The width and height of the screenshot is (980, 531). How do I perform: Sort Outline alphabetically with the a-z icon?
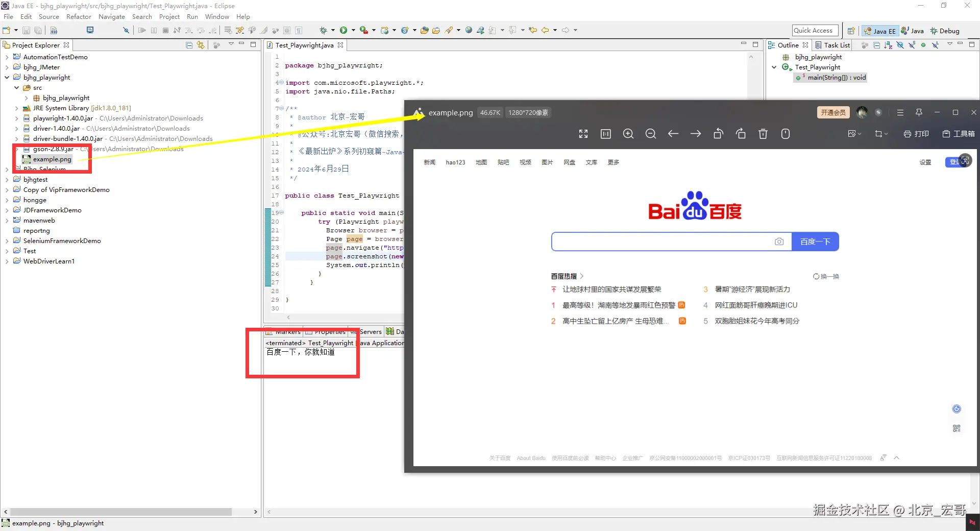tap(888, 45)
